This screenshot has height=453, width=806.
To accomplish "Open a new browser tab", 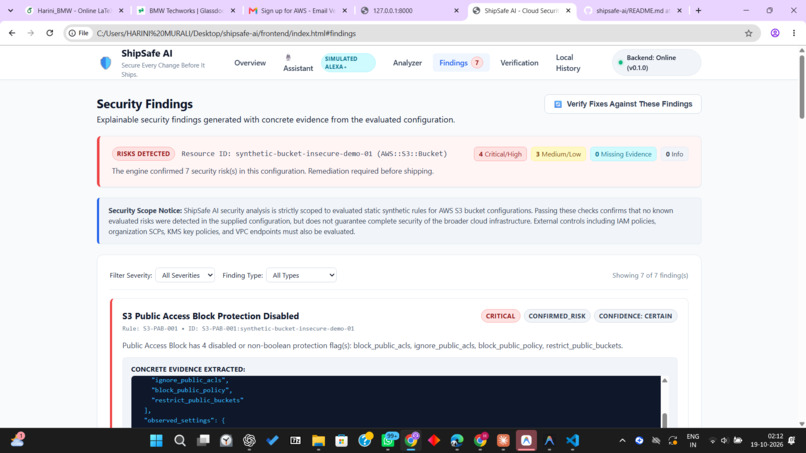I will [x=698, y=10].
